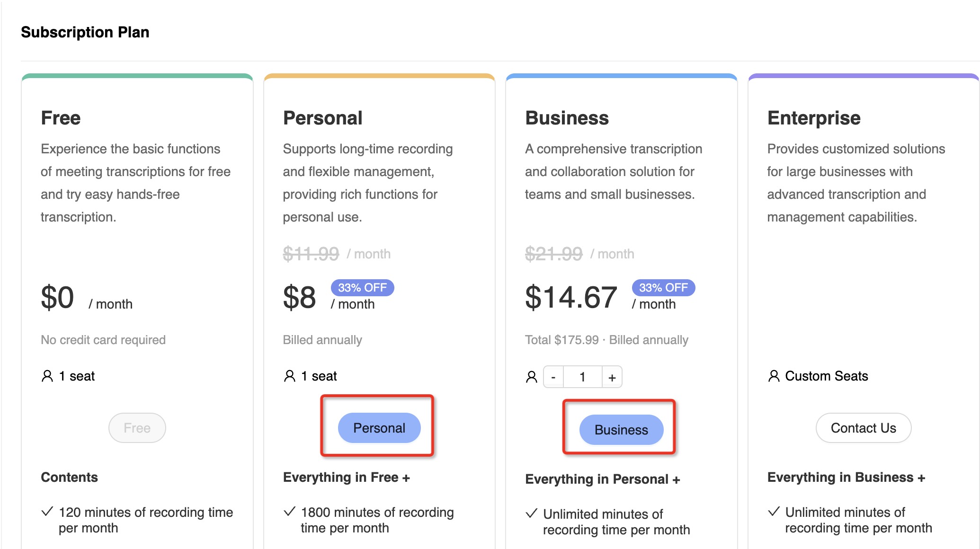Click the checkmark beside 1800 minutes of recording
Viewport: 980px width, 549px height.
289,512
